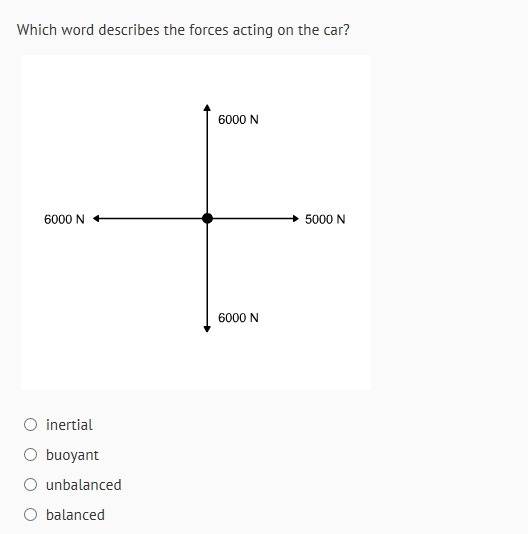Click the right-pointing arrowhead

point(296,218)
